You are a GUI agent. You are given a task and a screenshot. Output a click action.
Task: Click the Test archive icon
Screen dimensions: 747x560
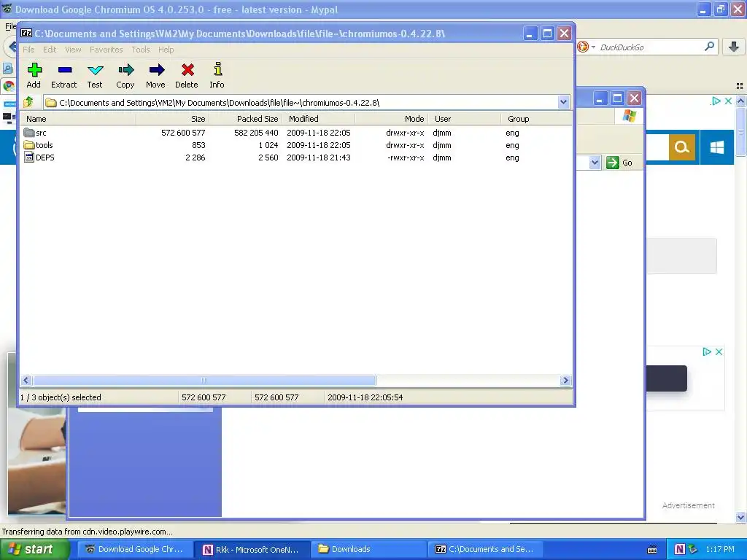96,71
